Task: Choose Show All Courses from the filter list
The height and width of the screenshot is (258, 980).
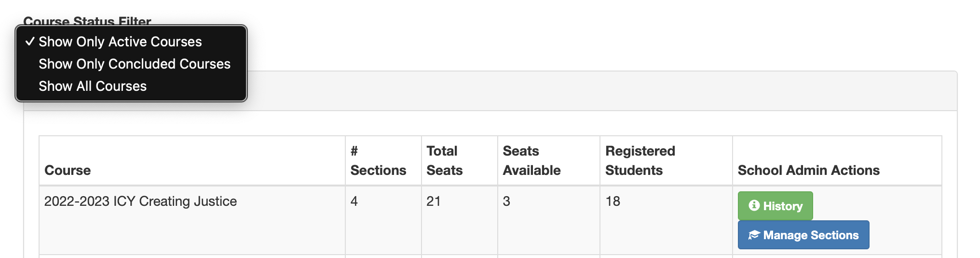Action: [x=93, y=86]
